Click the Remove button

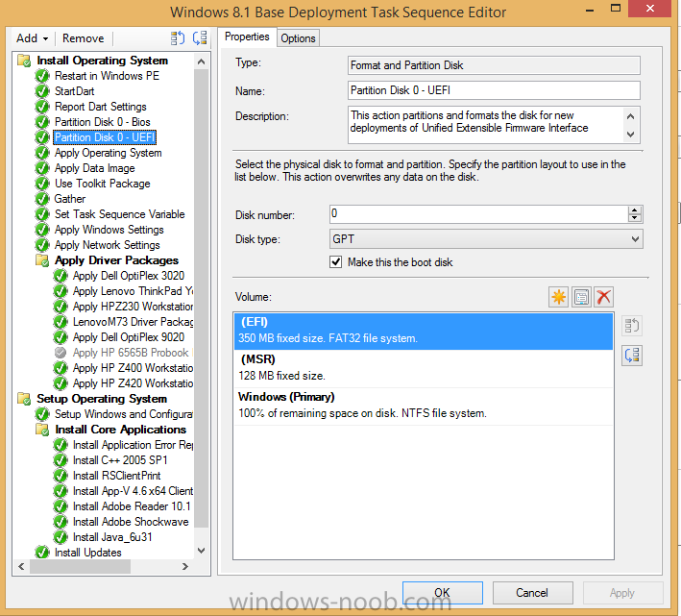83,38
